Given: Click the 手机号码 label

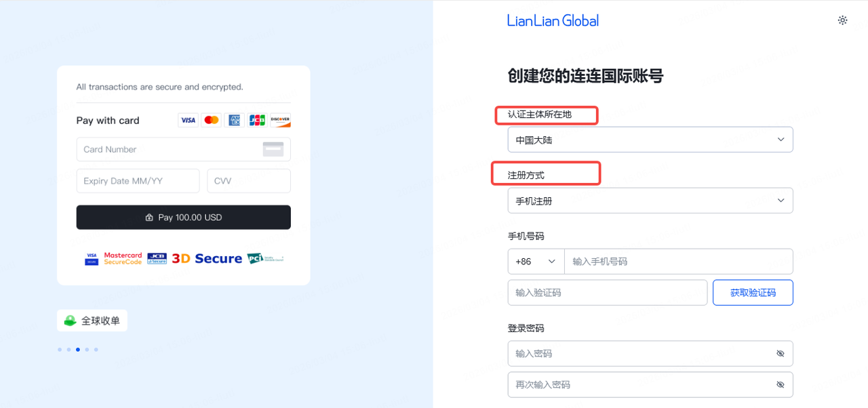Looking at the screenshot, I should tap(526, 237).
